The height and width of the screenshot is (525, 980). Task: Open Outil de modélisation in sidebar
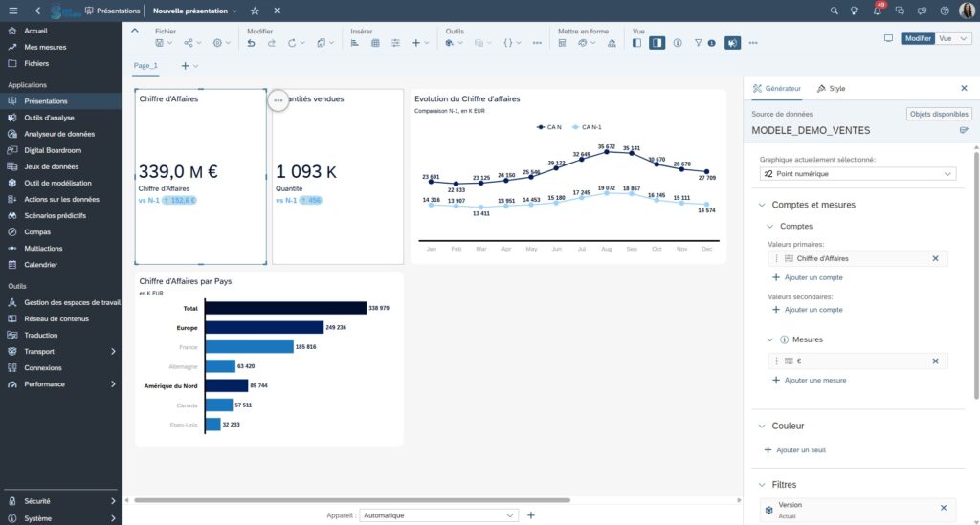(57, 183)
